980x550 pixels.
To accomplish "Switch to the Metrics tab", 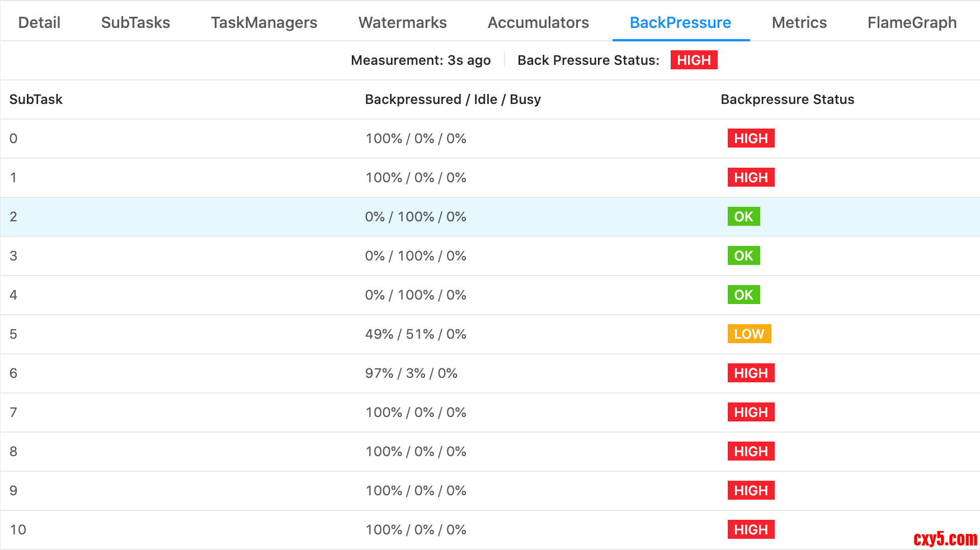I will [x=799, y=22].
